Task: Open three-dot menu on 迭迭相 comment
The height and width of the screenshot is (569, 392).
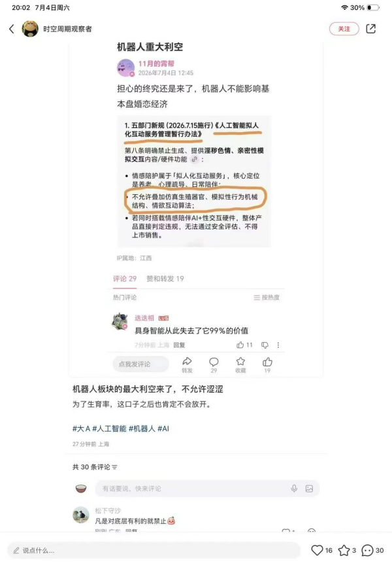Action: [x=278, y=345]
